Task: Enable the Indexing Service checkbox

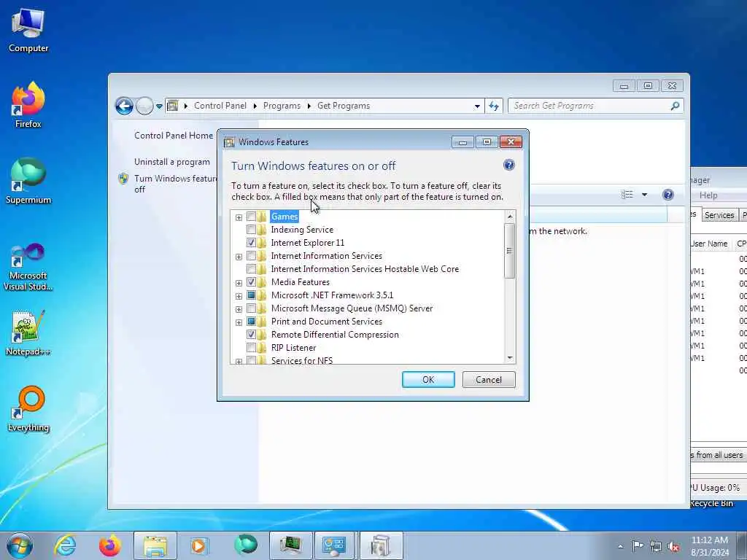Action: click(x=251, y=230)
